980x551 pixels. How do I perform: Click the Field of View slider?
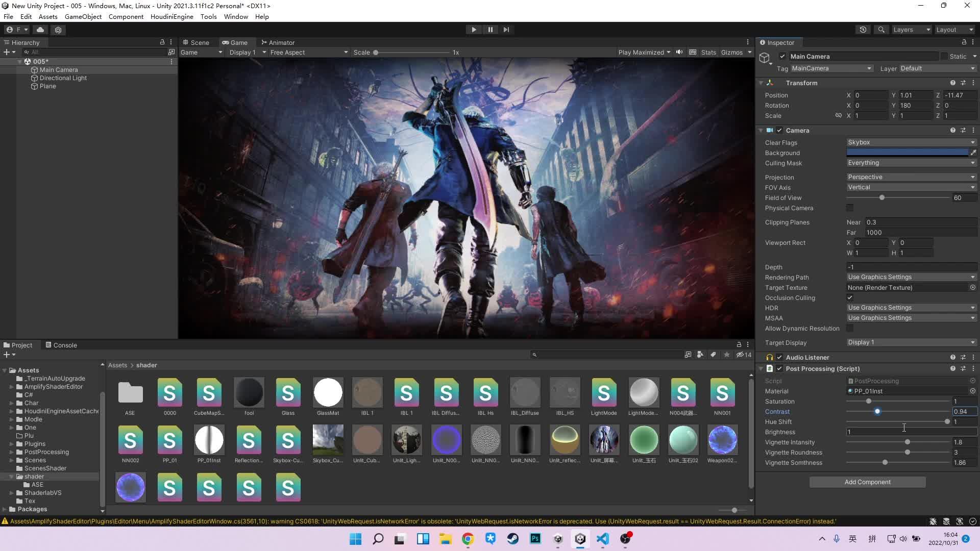click(x=898, y=197)
